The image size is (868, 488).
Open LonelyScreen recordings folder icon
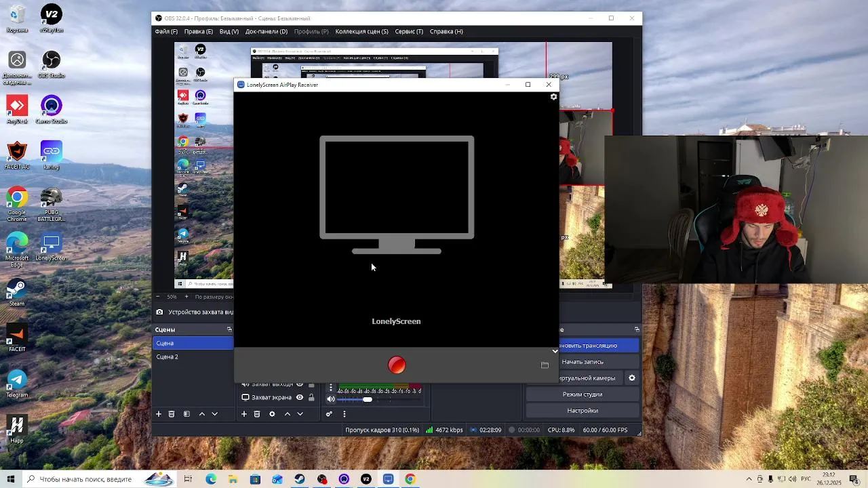pos(545,365)
